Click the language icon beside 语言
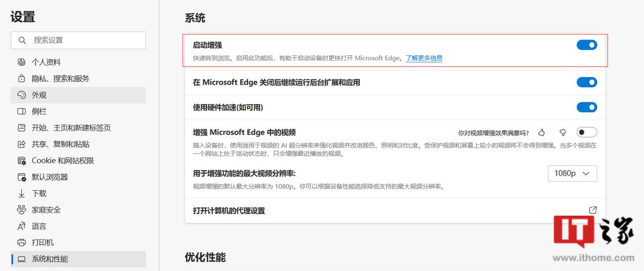644x271 pixels. coord(21,226)
